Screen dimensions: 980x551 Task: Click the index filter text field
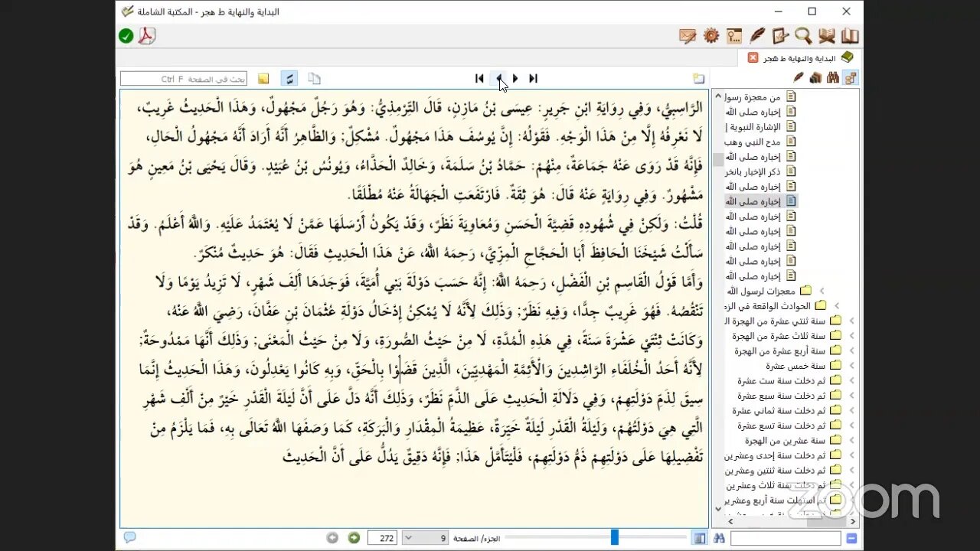pos(786,539)
